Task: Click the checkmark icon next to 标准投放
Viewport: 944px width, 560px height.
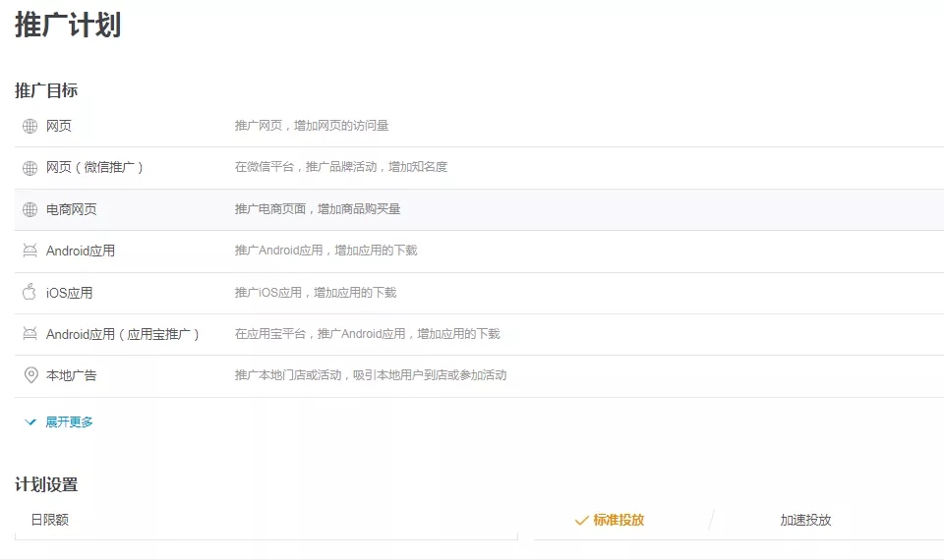Action: (x=581, y=521)
